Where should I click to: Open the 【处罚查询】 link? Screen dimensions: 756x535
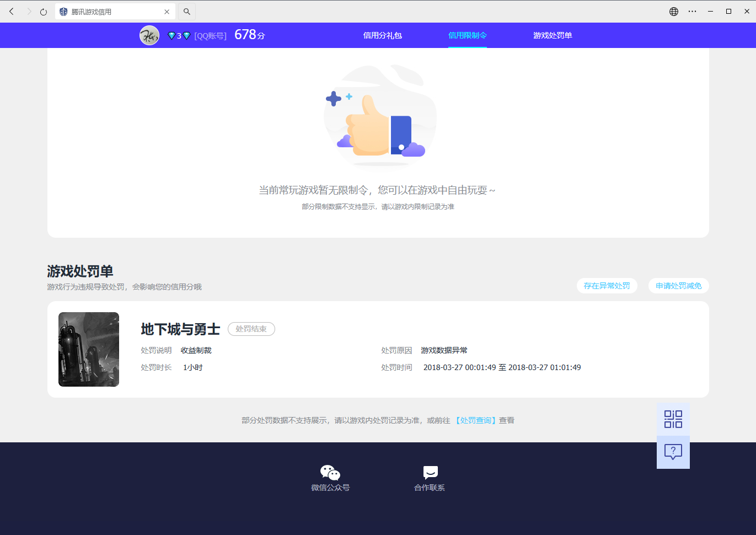point(475,420)
